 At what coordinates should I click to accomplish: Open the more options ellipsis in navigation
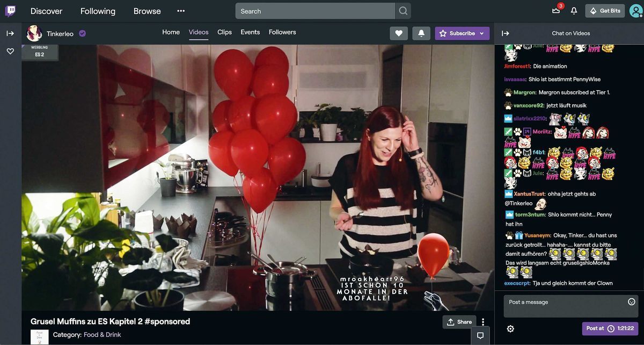click(181, 11)
